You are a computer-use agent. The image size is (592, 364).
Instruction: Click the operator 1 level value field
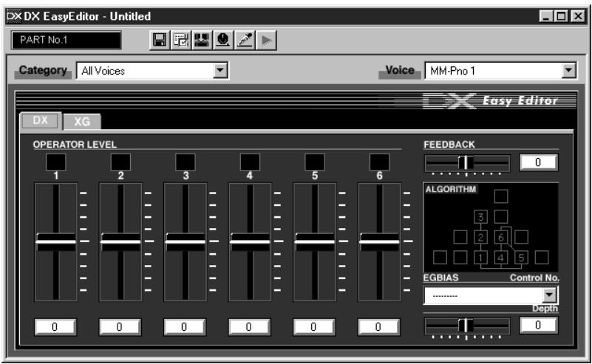55,326
